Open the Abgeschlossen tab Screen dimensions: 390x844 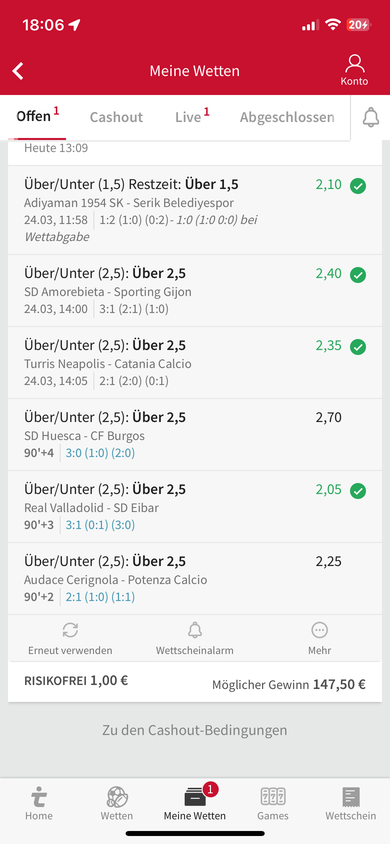[287, 117]
